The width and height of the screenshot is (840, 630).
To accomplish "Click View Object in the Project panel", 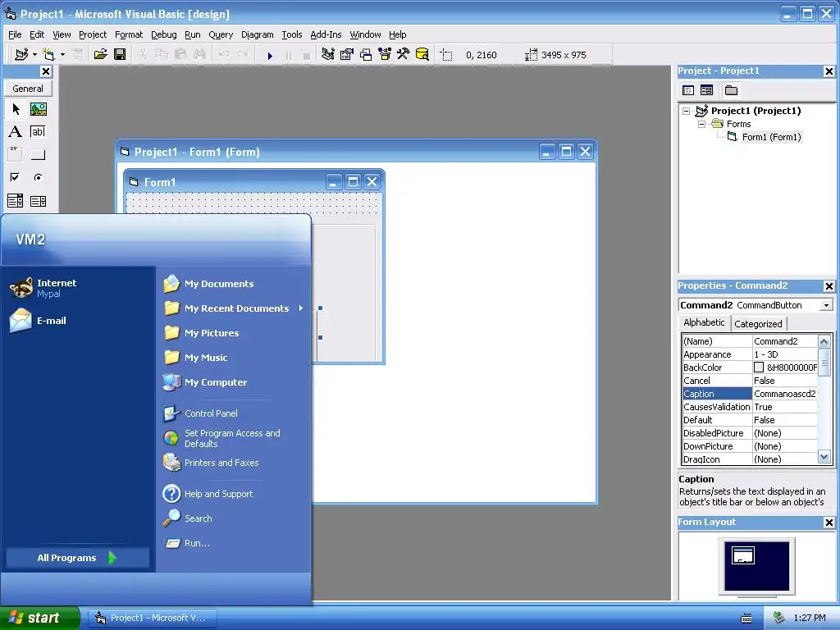I will tap(706, 90).
